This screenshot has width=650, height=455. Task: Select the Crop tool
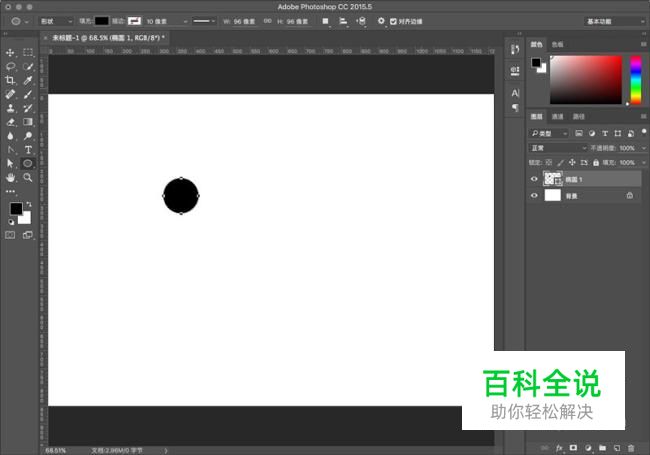pyautogui.click(x=11, y=80)
